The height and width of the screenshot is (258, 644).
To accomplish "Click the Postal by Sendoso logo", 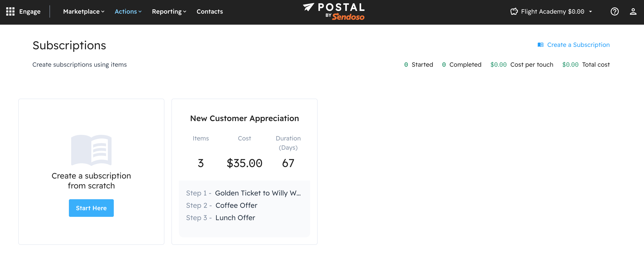I will click(x=334, y=11).
